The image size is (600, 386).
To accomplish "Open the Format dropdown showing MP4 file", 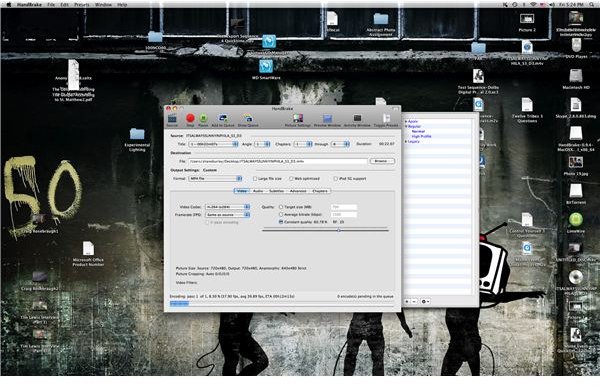I will point(215,179).
